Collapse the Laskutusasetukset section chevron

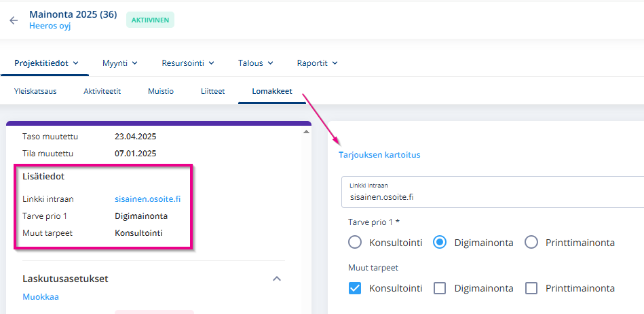click(x=277, y=279)
